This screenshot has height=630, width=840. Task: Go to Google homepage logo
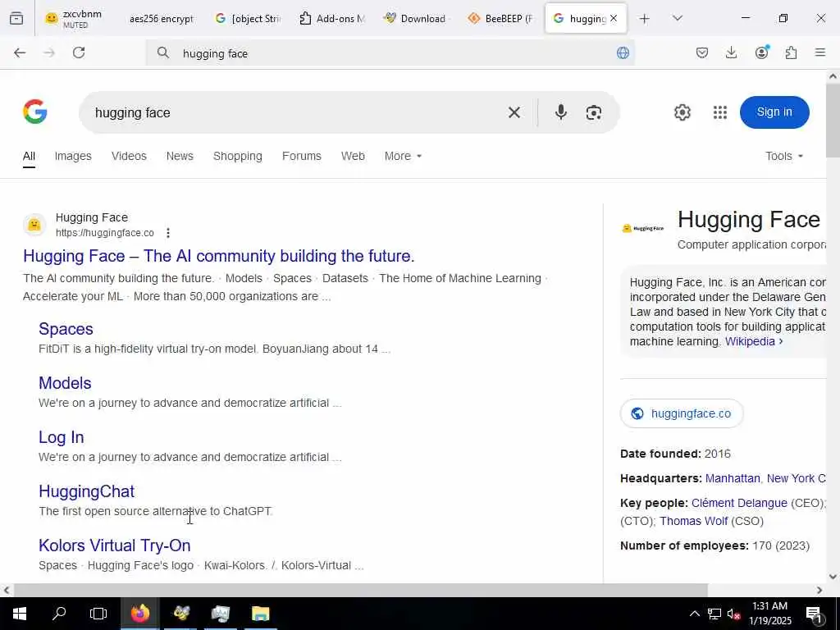click(x=35, y=112)
